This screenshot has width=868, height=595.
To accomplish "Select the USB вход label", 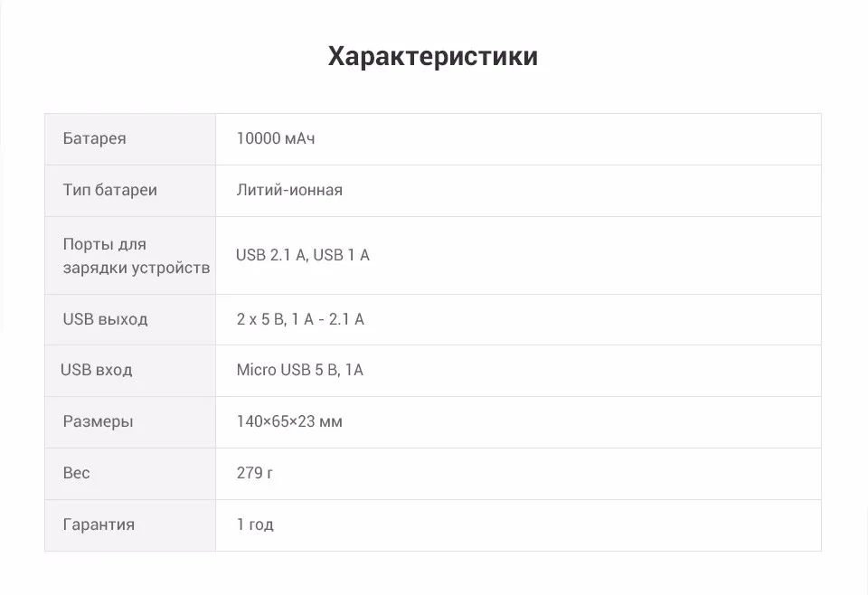I will point(97,370).
